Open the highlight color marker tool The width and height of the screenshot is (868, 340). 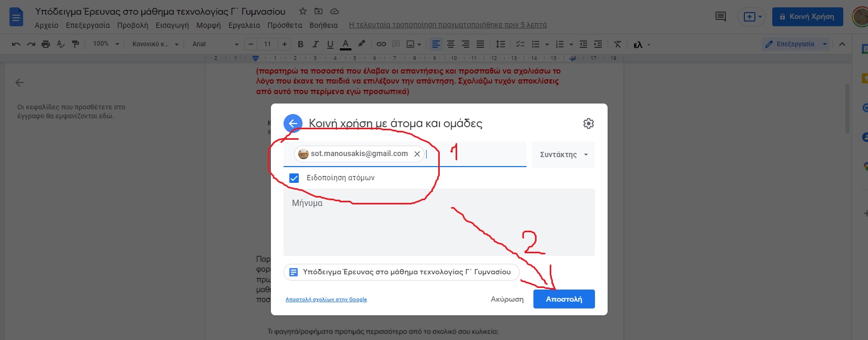[x=361, y=44]
